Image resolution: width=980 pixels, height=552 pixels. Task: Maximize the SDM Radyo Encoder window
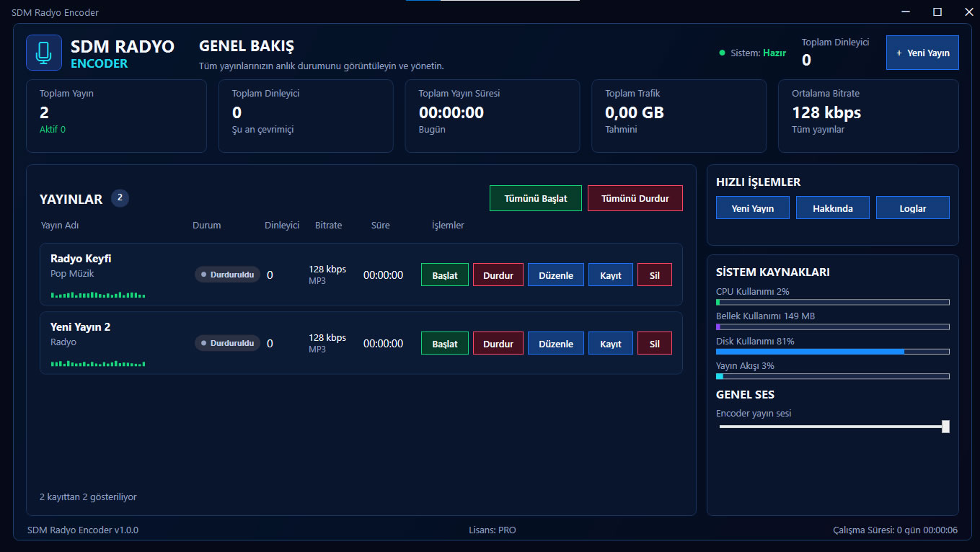937,12
